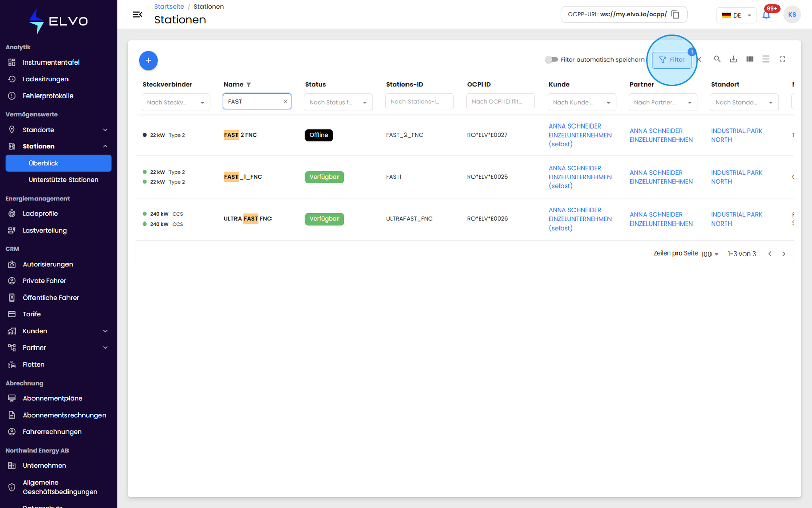Enter fullscreen table view
The width and height of the screenshot is (812, 508).
coord(782,59)
